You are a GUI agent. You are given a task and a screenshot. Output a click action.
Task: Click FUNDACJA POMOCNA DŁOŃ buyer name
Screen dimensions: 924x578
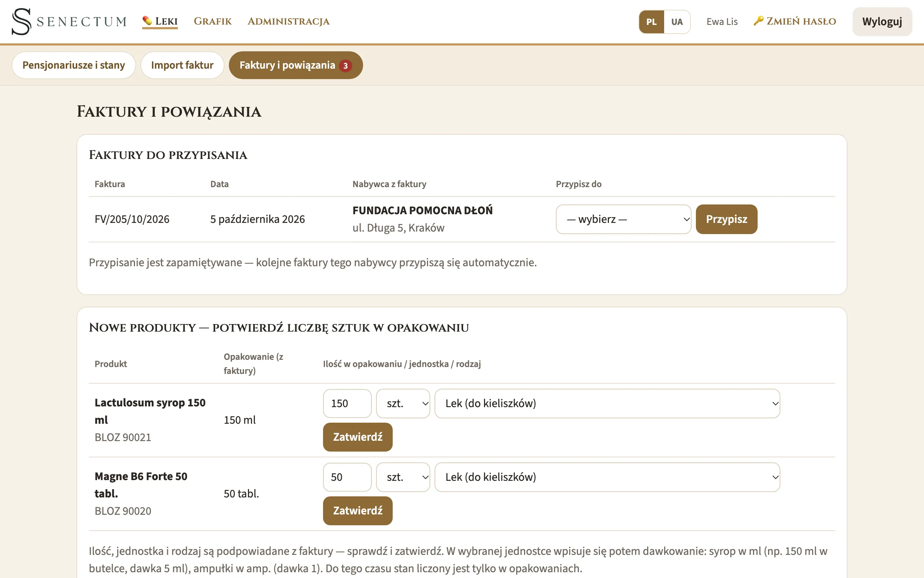[422, 211]
